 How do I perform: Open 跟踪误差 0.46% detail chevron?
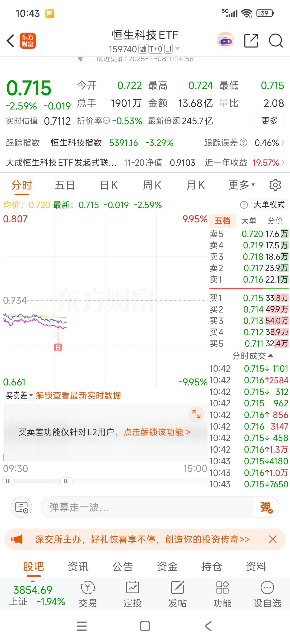(x=283, y=142)
